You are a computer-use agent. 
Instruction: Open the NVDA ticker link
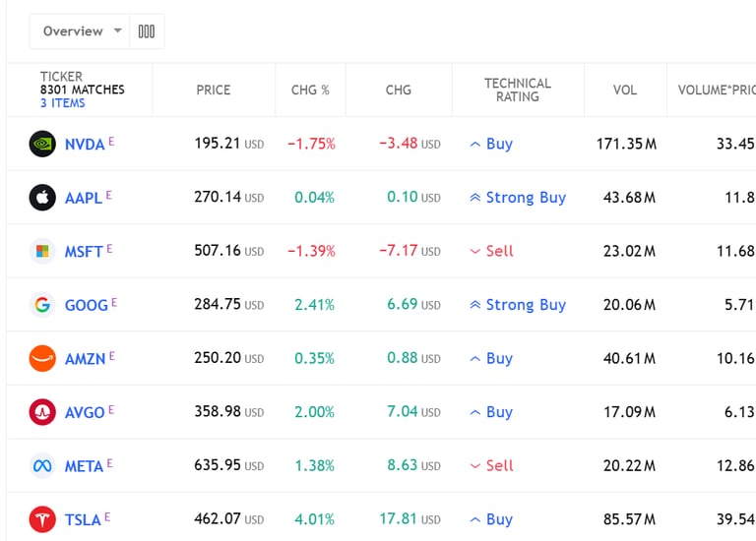tap(85, 145)
